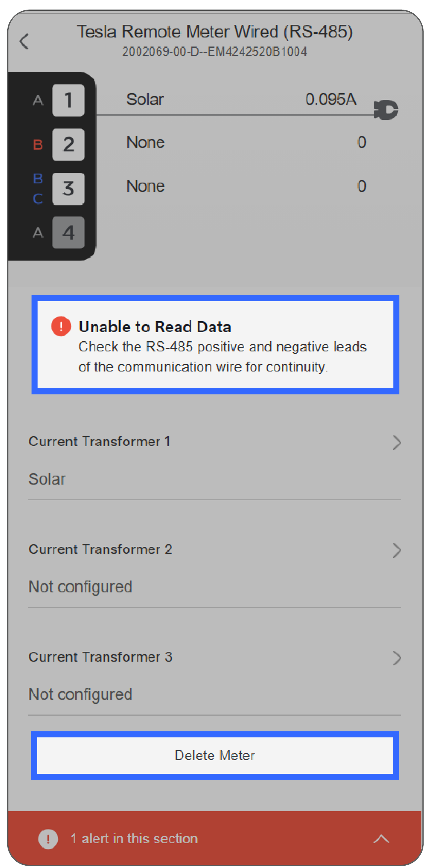The height and width of the screenshot is (868, 431).
Task: Select CT port 3 box
Action: coord(68,188)
